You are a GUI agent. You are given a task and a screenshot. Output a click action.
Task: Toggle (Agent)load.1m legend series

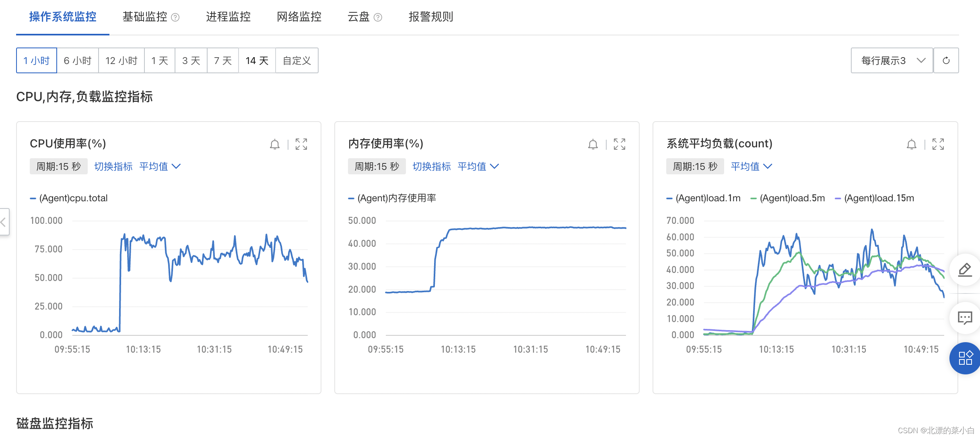click(x=704, y=198)
